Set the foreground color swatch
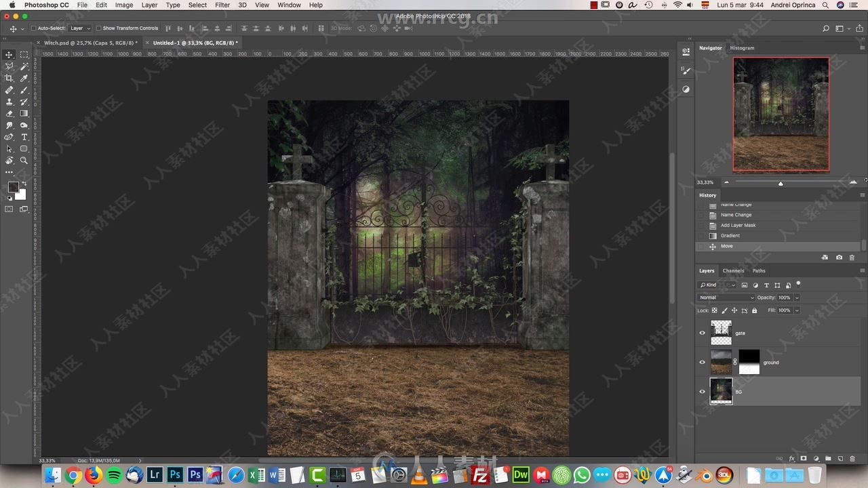 [13, 187]
